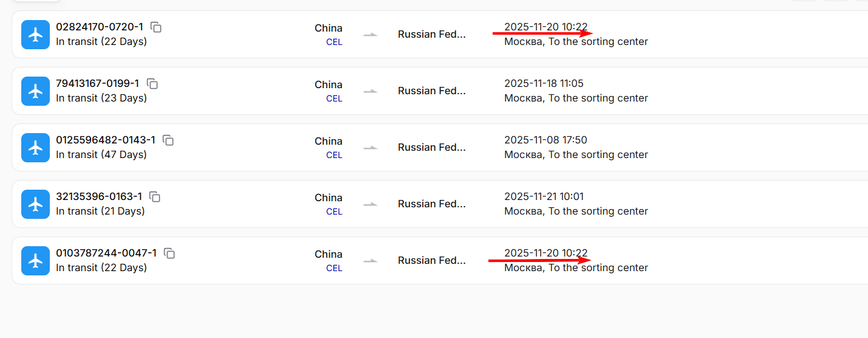This screenshot has width=868, height=338.
Task: Copy tracking number 0125596482-0143-1
Action: coord(168,140)
